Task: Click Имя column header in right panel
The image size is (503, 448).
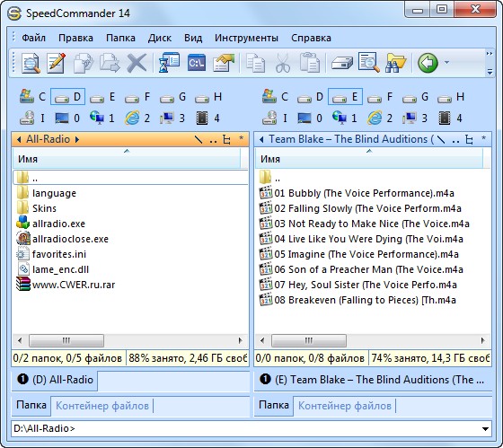Action: 369,159
